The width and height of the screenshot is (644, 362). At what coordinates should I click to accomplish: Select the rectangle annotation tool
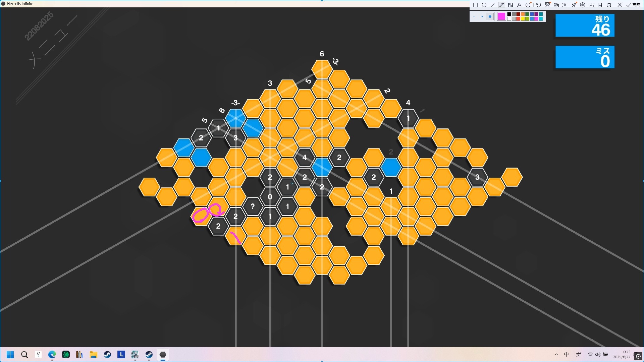click(x=475, y=5)
